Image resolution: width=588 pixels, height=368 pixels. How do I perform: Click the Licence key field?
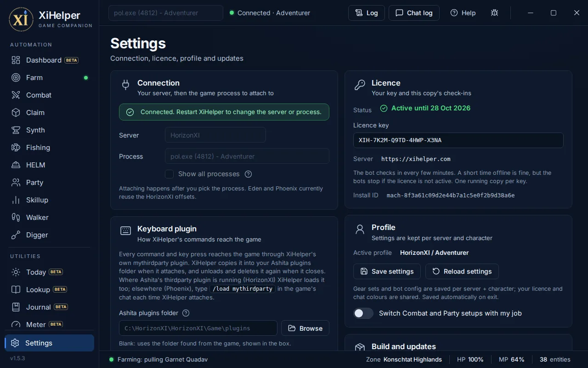pyautogui.click(x=458, y=140)
